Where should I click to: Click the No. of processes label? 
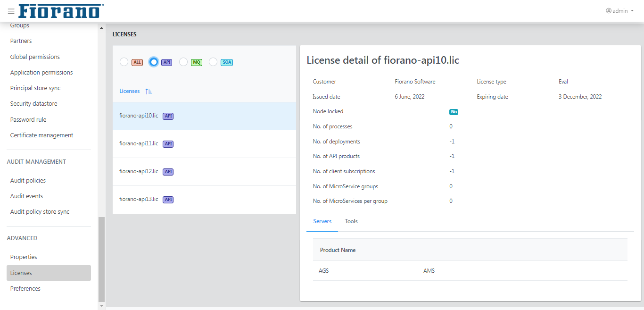pos(332,126)
